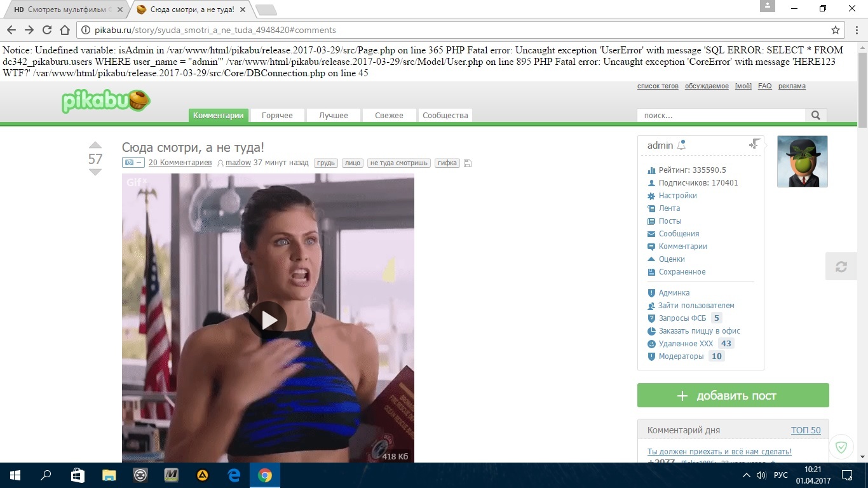Viewport: 868px width, 488px height.
Task: Open author mazlow profile link
Action: (238, 163)
